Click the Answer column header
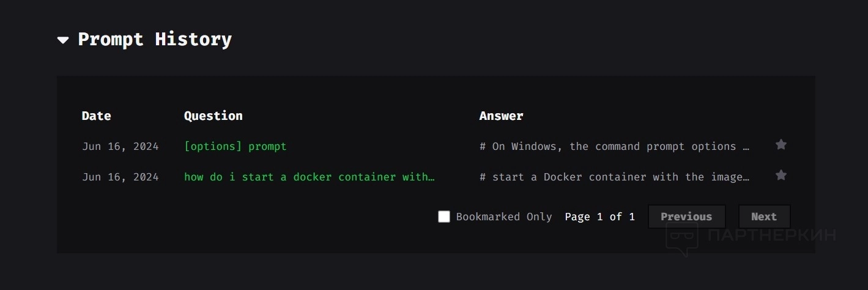Image resolution: width=868 pixels, height=290 pixels. coord(501,116)
